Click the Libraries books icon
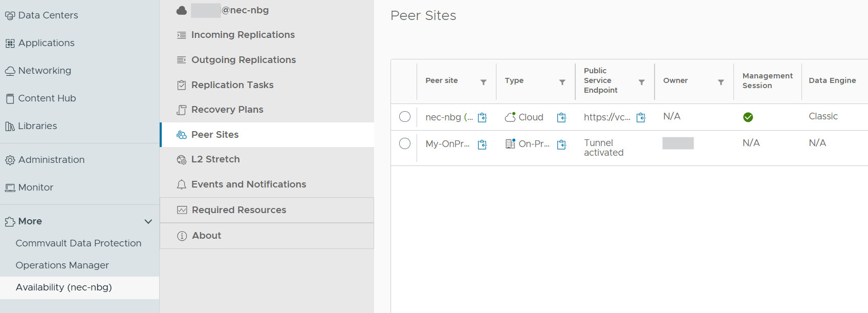This screenshot has width=868, height=313. tap(10, 126)
